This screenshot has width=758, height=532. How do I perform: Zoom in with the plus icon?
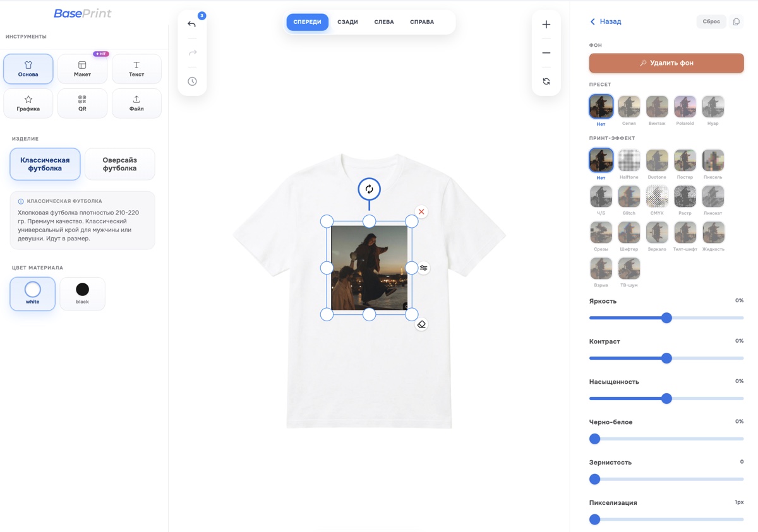[x=546, y=25]
